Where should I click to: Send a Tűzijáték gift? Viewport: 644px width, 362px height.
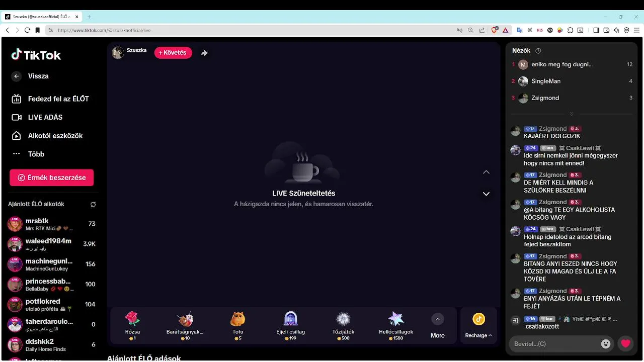click(x=343, y=325)
